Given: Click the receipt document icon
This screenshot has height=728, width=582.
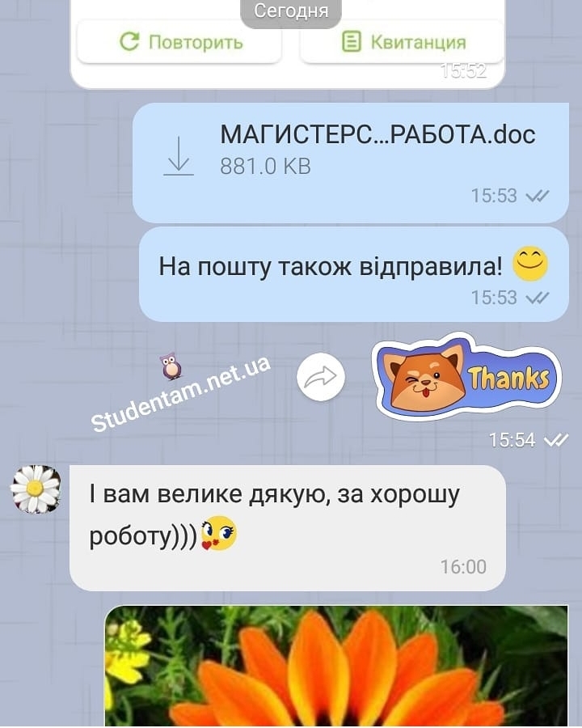Looking at the screenshot, I should point(352,42).
